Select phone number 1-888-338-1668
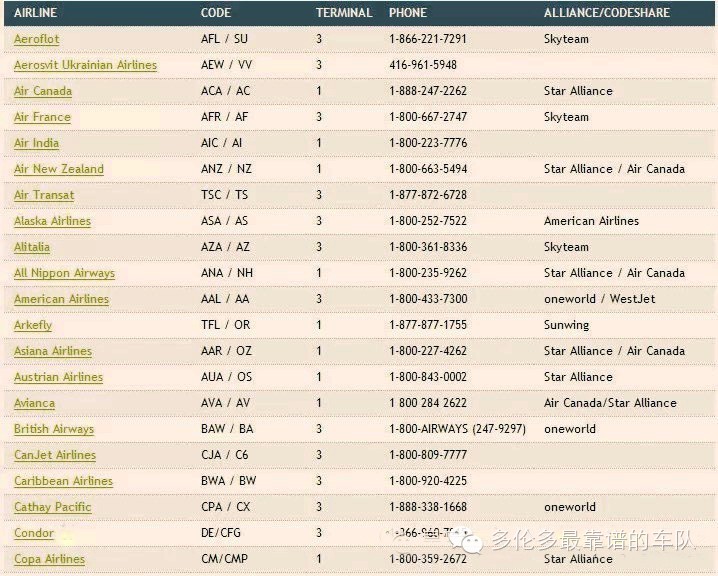The width and height of the screenshot is (718, 576). [x=428, y=507]
